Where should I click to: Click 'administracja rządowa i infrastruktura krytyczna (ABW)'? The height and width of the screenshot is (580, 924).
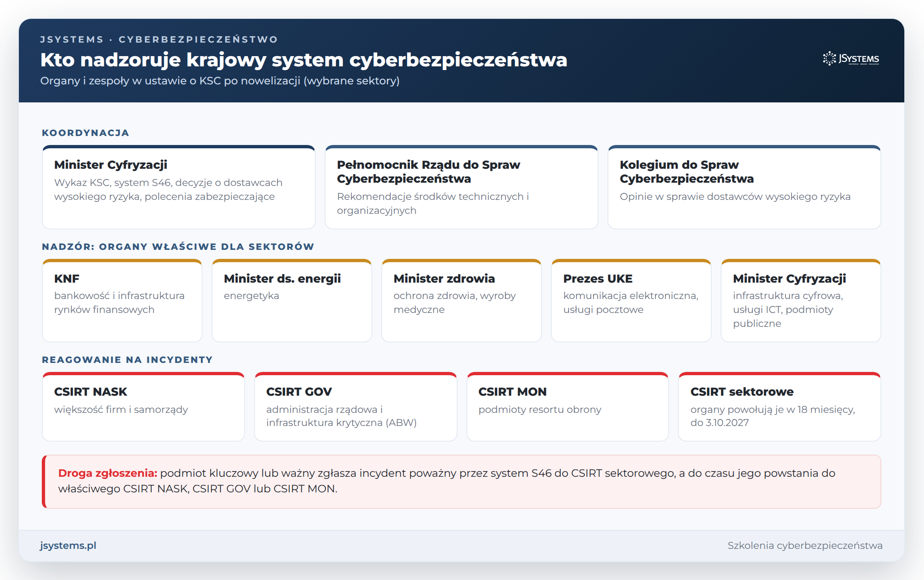click(341, 416)
